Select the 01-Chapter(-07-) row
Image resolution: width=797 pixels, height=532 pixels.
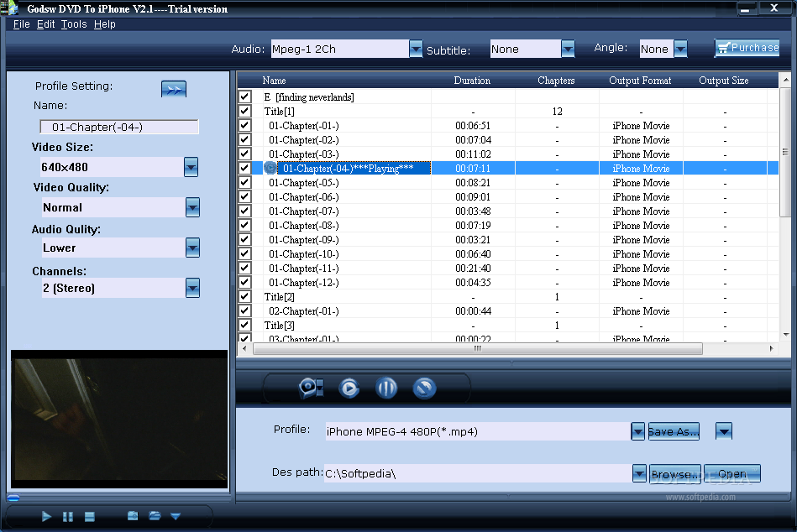point(508,211)
